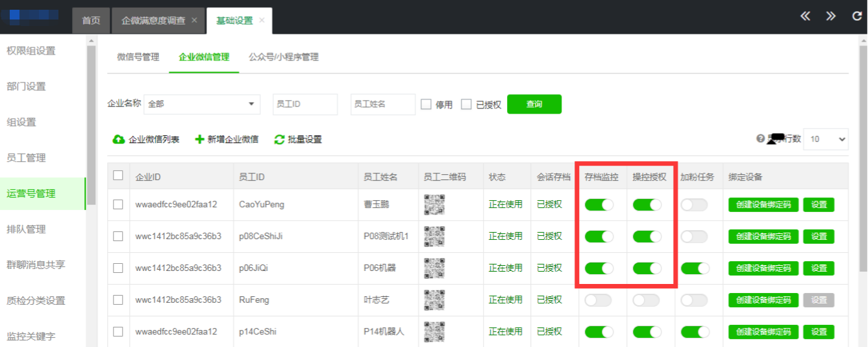Click the 员工ID input field

tap(305, 104)
